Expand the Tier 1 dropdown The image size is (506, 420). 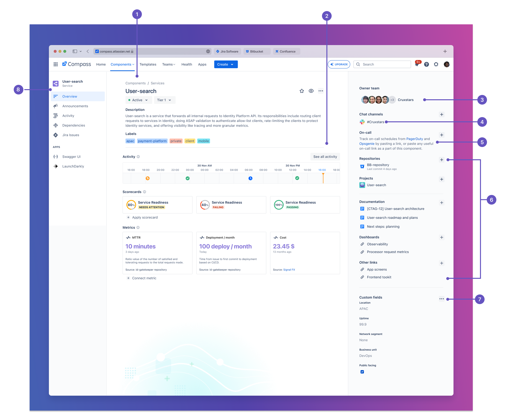164,100
